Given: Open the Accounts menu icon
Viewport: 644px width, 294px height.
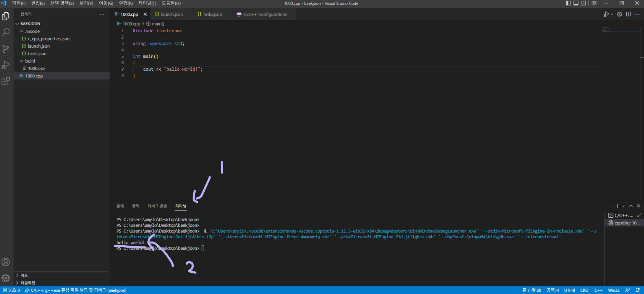Looking at the screenshot, I should [6, 262].
